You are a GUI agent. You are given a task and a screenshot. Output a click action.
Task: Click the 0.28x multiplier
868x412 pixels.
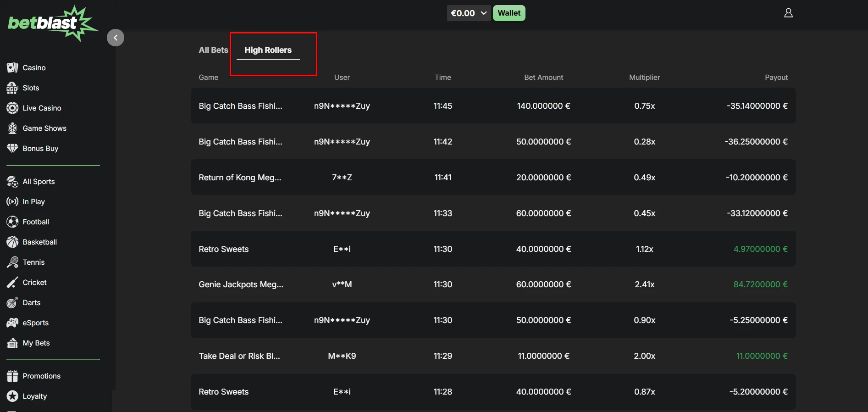645,141
